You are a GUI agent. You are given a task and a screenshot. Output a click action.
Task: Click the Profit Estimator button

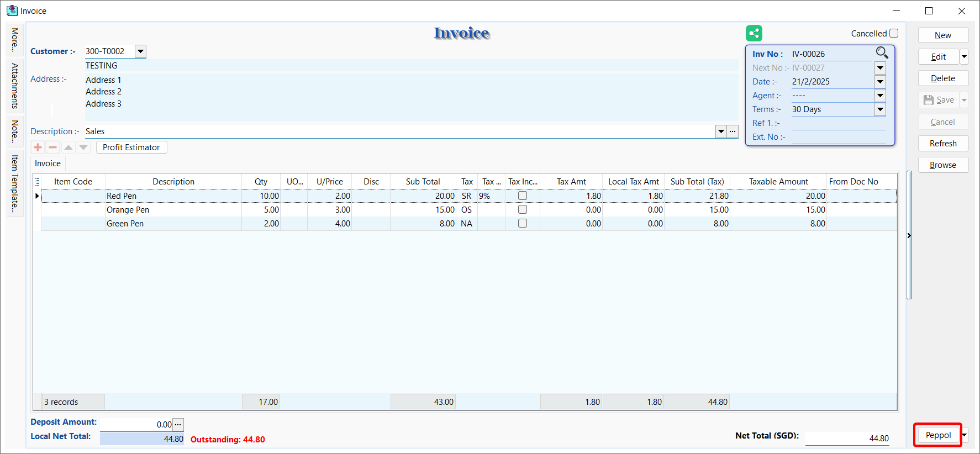point(131,147)
